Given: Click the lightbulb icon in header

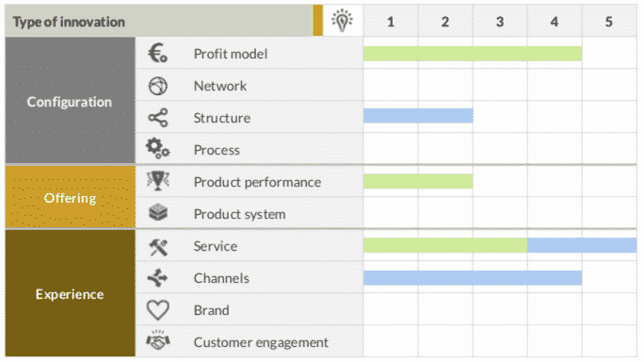Looking at the screenshot, I should coord(342,20).
